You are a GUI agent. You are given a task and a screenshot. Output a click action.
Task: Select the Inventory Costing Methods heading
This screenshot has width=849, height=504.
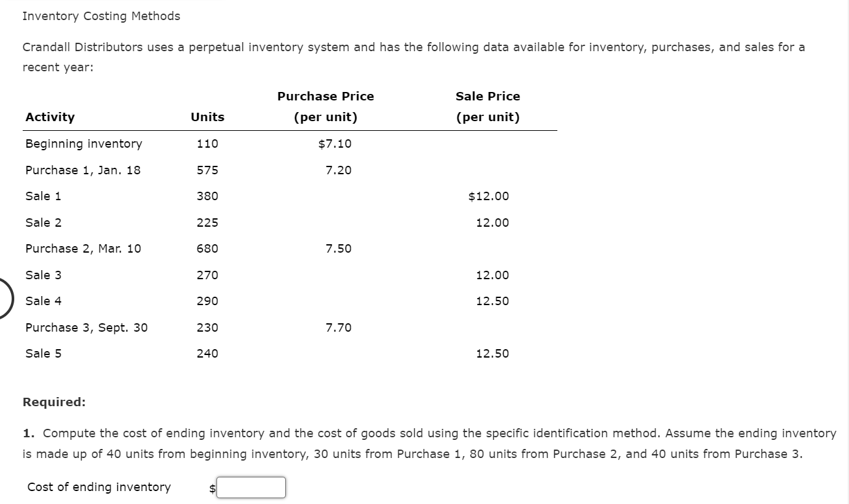pos(100,16)
